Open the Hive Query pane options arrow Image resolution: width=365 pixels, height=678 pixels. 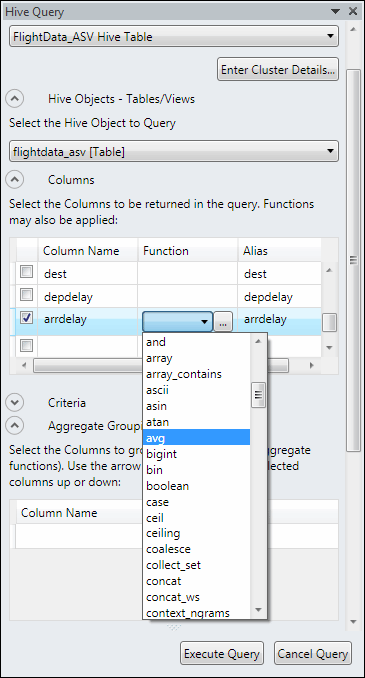point(336,11)
